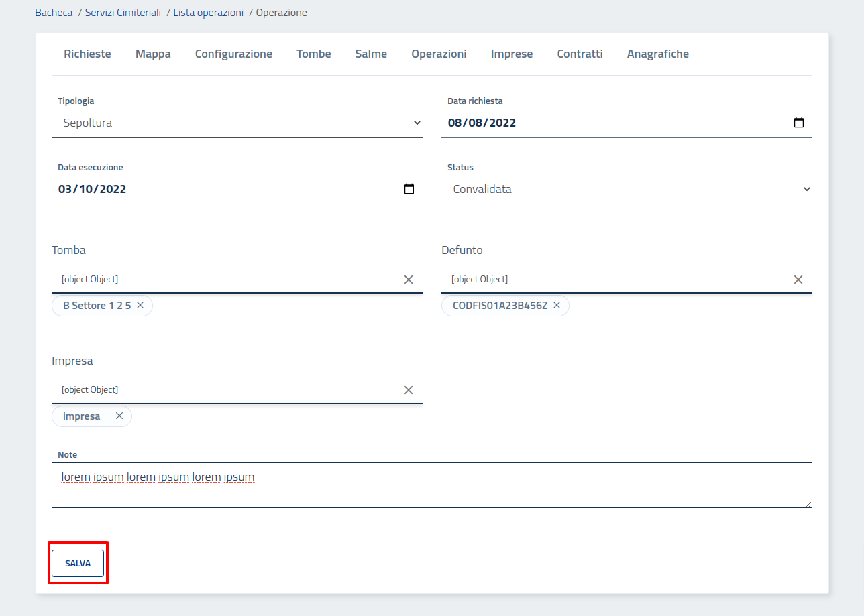Switch to the Richieste tab
864x616 pixels.
pyautogui.click(x=87, y=54)
